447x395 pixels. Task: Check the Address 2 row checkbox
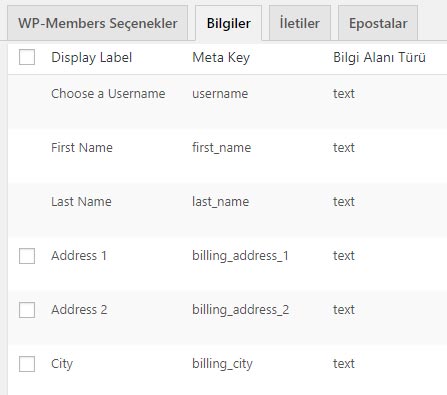coord(27,310)
